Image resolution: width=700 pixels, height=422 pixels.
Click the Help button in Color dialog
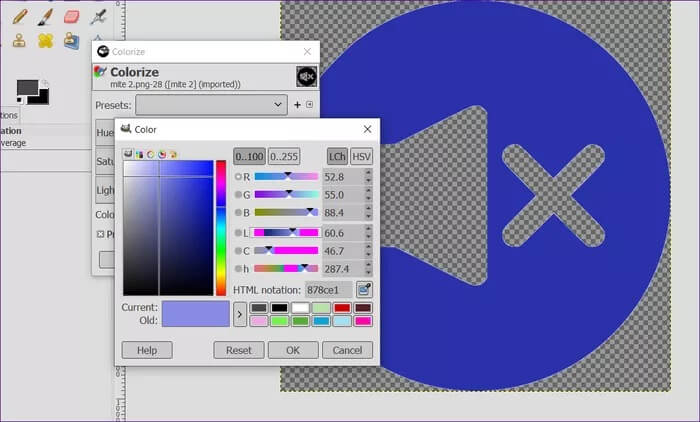click(x=147, y=350)
